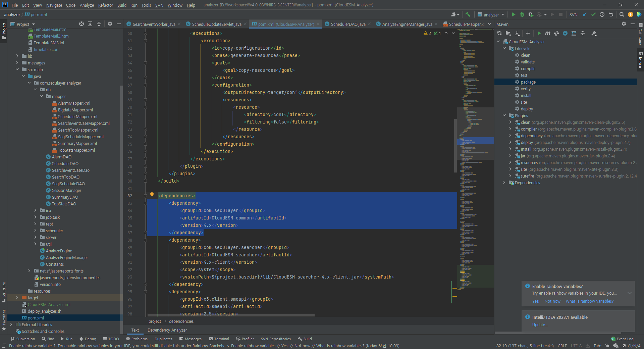Open the Analyze menu
Screen dimensions: 644x349
pos(87,5)
